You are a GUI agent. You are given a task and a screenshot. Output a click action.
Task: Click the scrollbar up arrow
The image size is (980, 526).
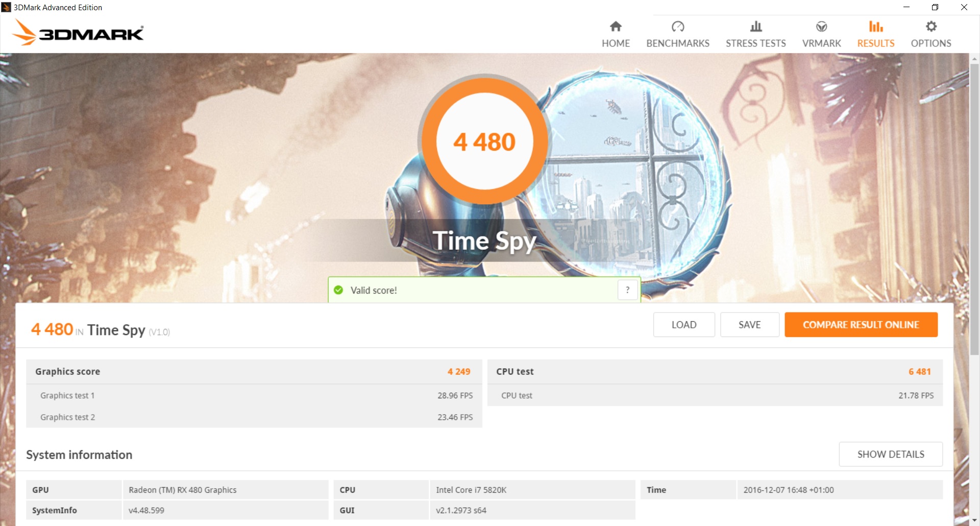click(974, 59)
